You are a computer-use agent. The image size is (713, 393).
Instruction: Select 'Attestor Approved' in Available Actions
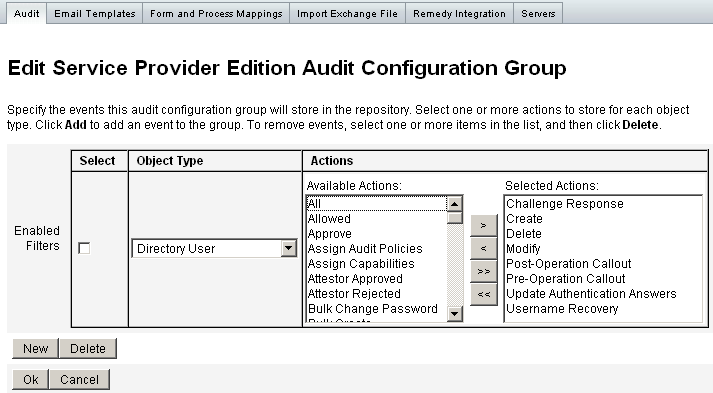(377, 279)
